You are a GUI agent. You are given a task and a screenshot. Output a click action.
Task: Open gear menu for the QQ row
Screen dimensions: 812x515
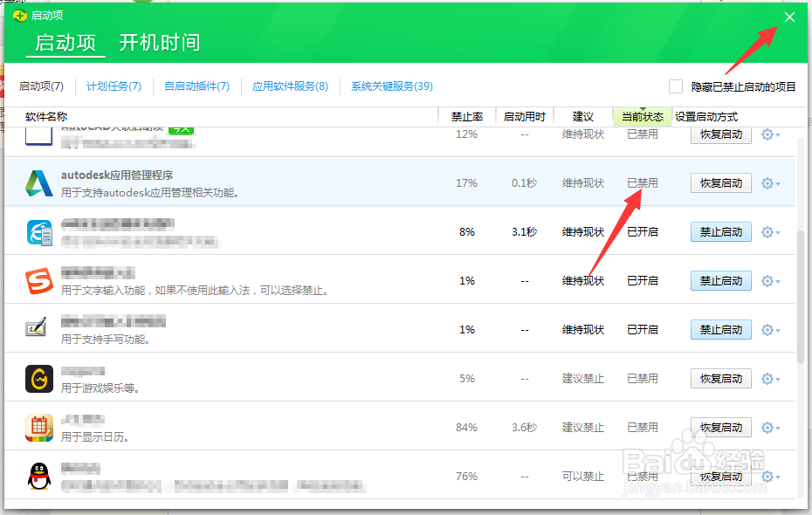(770, 477)
